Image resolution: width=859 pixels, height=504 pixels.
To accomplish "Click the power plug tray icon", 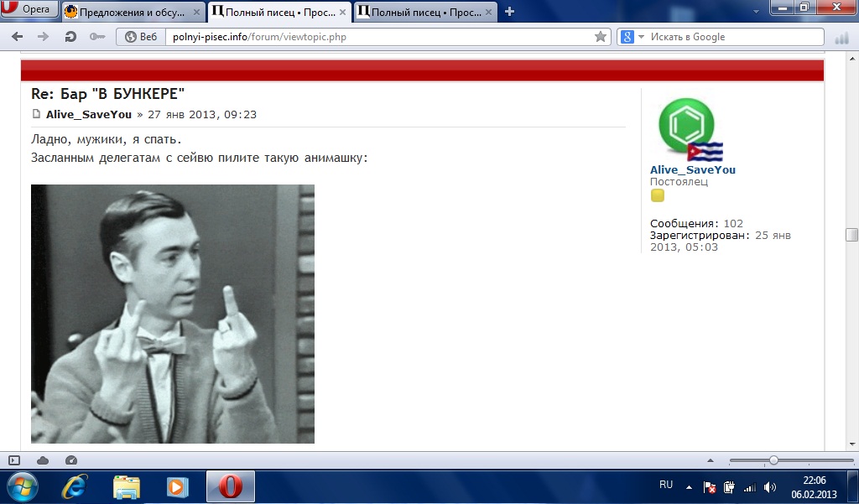I will (729, 487).
